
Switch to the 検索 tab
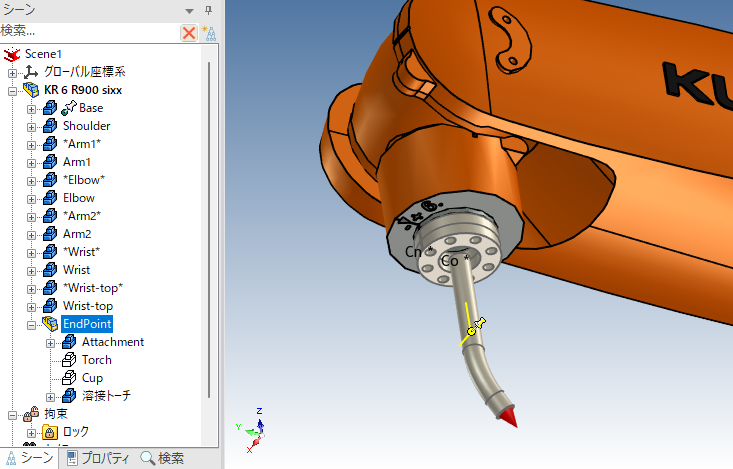[x=162, y=458]
